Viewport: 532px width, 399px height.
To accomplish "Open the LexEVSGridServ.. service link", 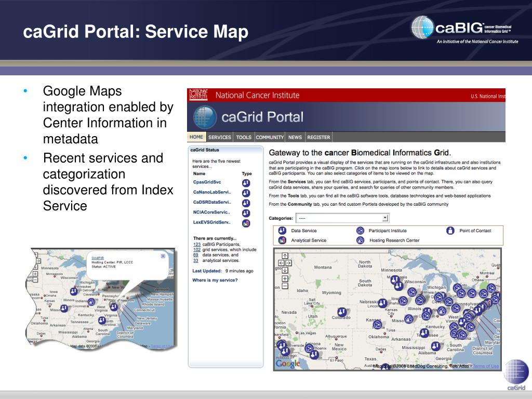I will (x=212, y=222).
